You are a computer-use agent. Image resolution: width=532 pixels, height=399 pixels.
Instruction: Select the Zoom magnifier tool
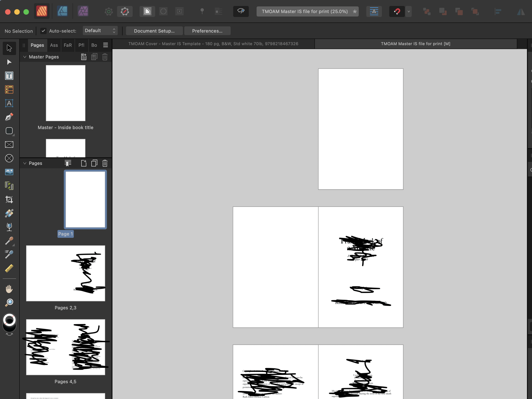click(9, 303)
